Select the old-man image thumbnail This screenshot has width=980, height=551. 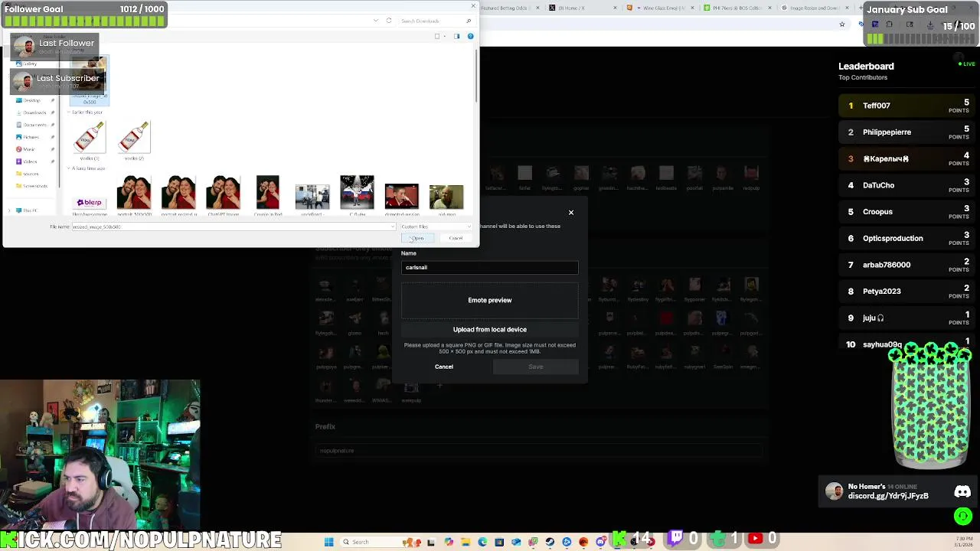pos(446,198)
